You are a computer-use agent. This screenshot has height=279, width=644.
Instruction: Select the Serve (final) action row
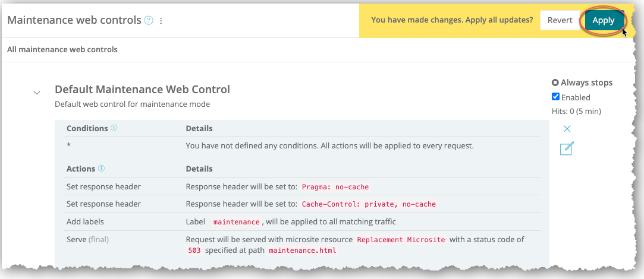87,240
